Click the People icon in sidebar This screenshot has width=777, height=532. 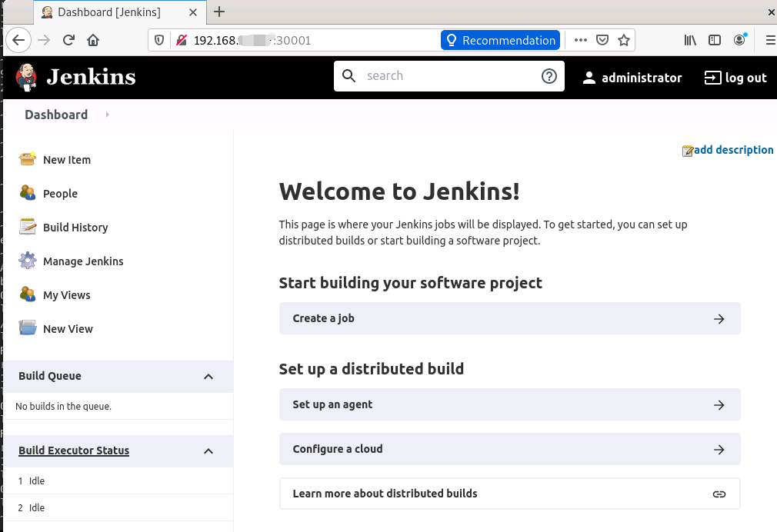27,193
